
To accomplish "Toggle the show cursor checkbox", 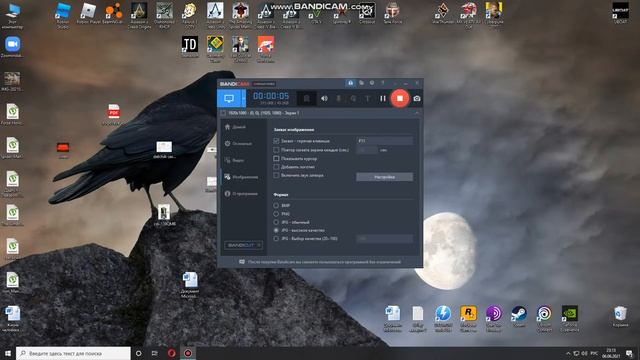I will coord(276,158).
